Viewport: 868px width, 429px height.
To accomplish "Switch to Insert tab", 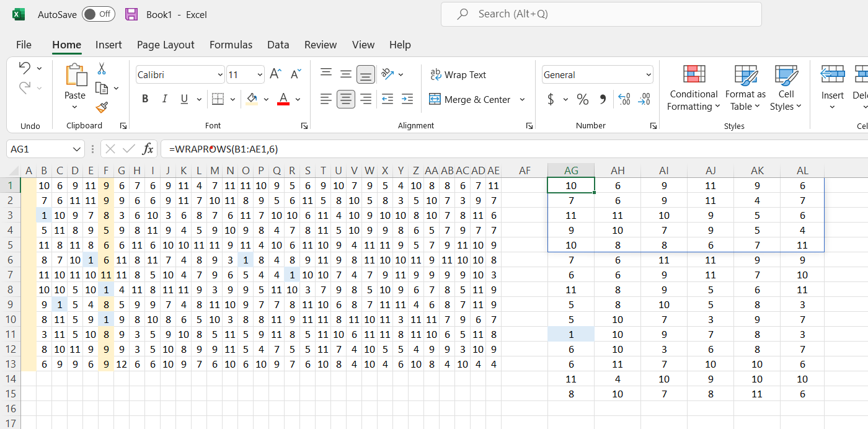I will [x=108, y=45].
